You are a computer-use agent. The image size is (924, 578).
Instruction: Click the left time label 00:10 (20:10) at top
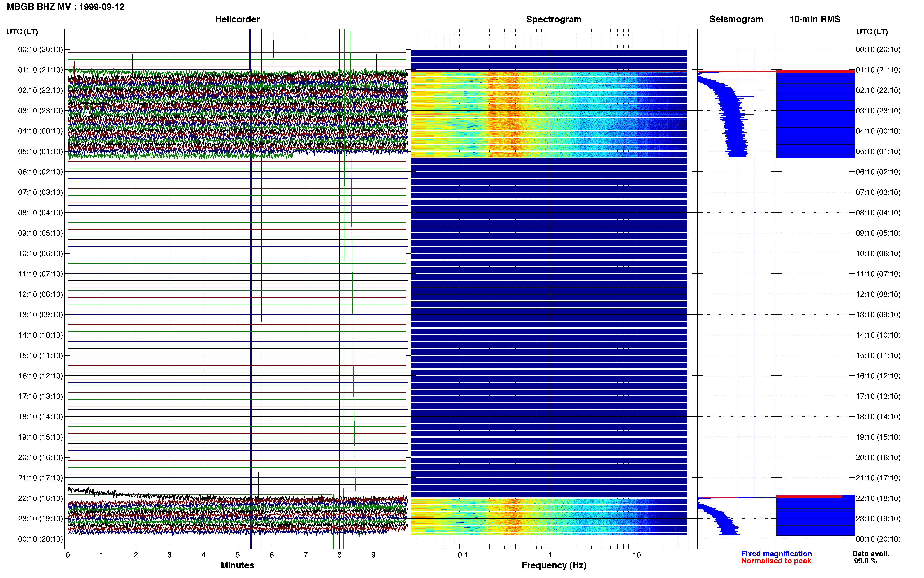click(41, 49)
